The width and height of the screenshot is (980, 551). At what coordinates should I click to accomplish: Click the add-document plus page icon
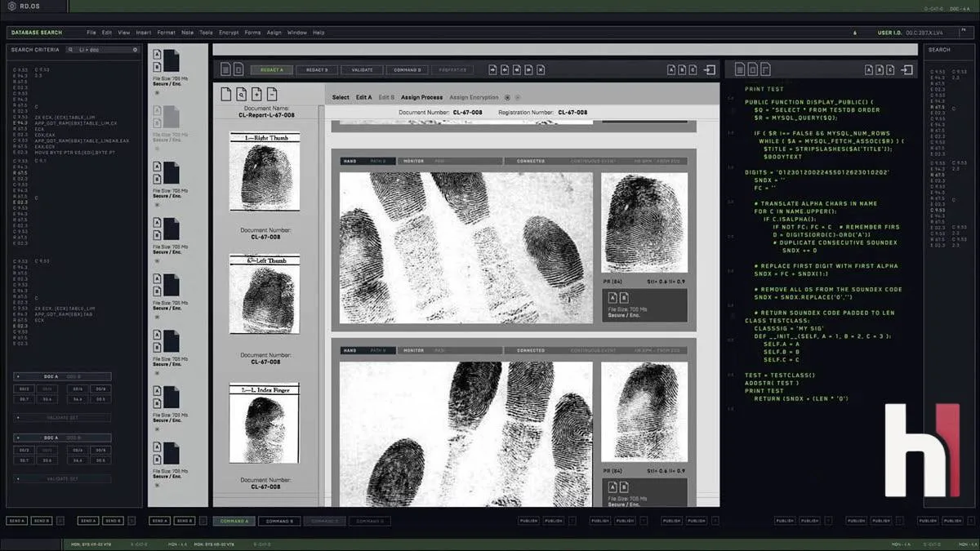(257, 94)
